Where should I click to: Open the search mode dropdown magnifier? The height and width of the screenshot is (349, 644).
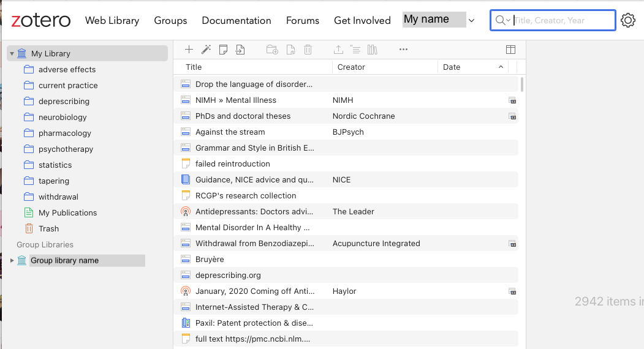pyautogui.click(x=502, y=20)
